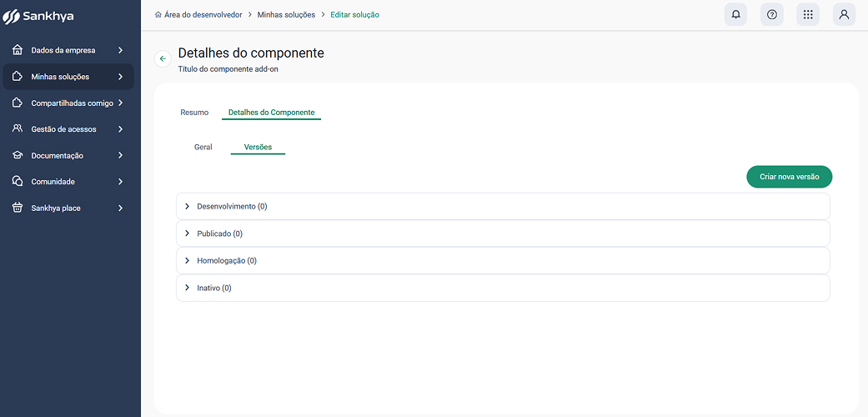Open Área do desenvolvedor breadcrumb link
Viewport: 868px width, 417px height.
click(x=203, y=15)
